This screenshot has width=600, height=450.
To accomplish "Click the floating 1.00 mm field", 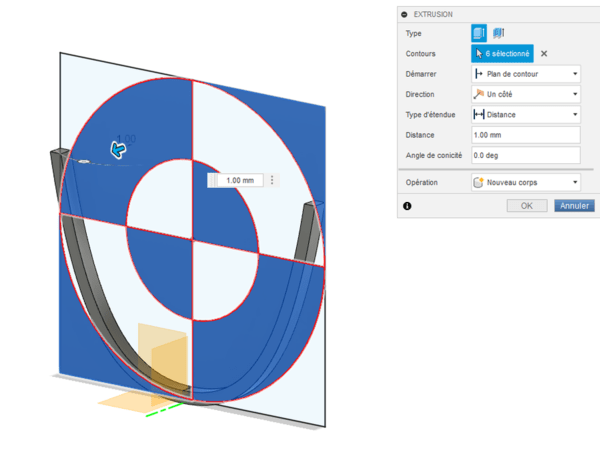I will pos(240,180).
